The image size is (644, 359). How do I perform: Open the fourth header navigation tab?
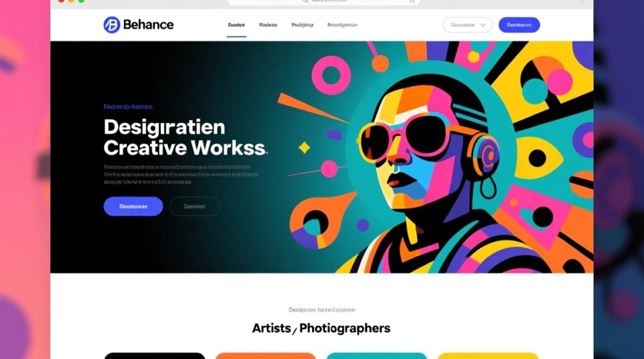point(342,25)
